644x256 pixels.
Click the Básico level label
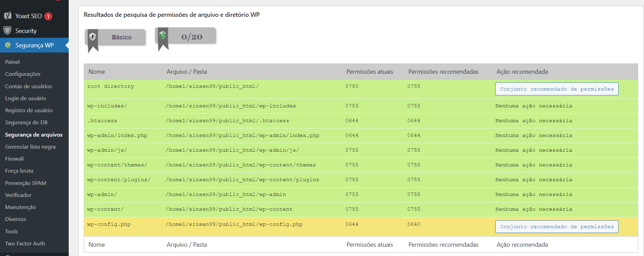122,37
